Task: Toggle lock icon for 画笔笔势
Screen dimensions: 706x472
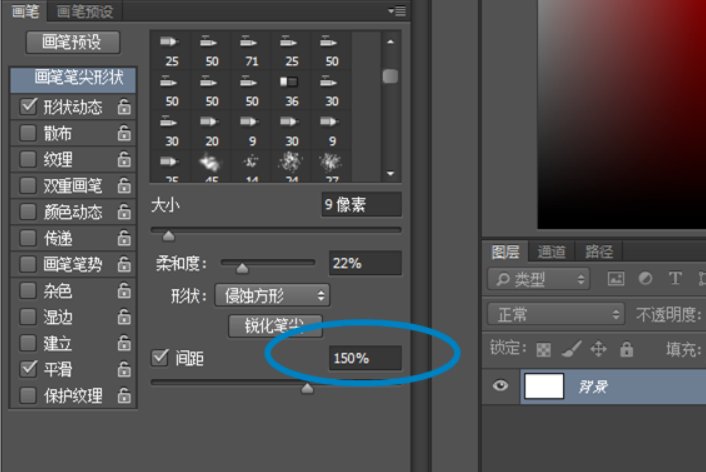Action: [x=124, y=264]
